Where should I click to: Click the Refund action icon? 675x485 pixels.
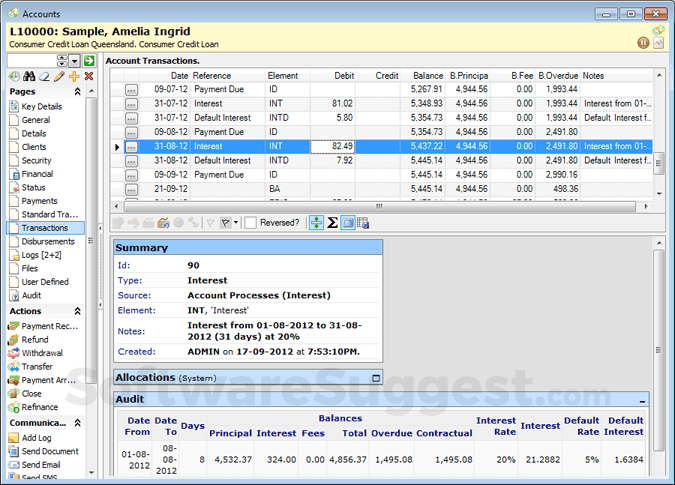click(13, 340)
